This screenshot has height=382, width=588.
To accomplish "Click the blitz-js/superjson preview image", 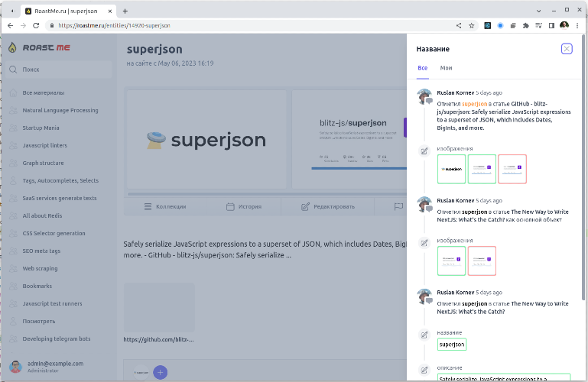I will coord(349,140).
